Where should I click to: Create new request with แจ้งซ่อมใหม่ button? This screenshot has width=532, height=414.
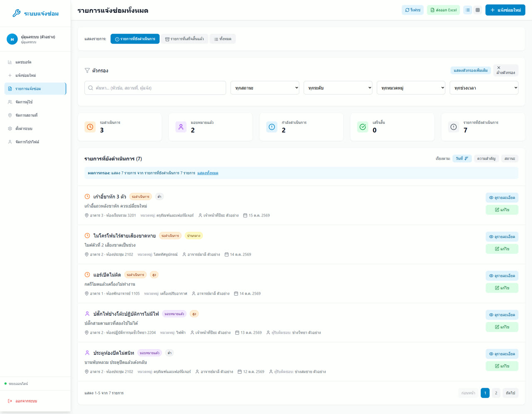coord(505,10)
